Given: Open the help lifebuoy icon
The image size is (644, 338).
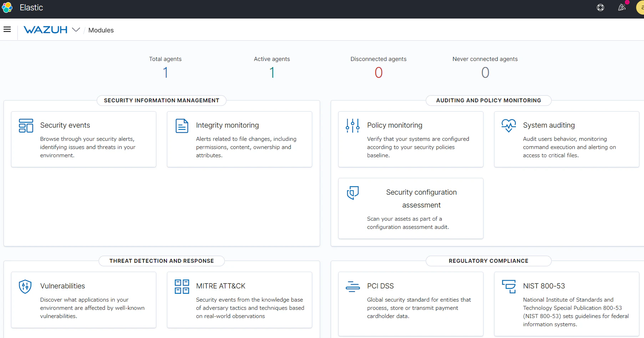Looking at the screenshot, I should pos(600,7).
